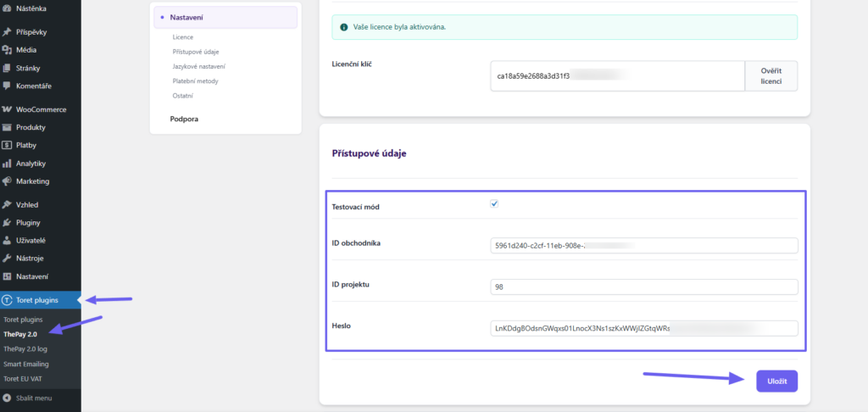Open Toret plugins submenu entry
868x412 pixels.
[x=23, y=320]
